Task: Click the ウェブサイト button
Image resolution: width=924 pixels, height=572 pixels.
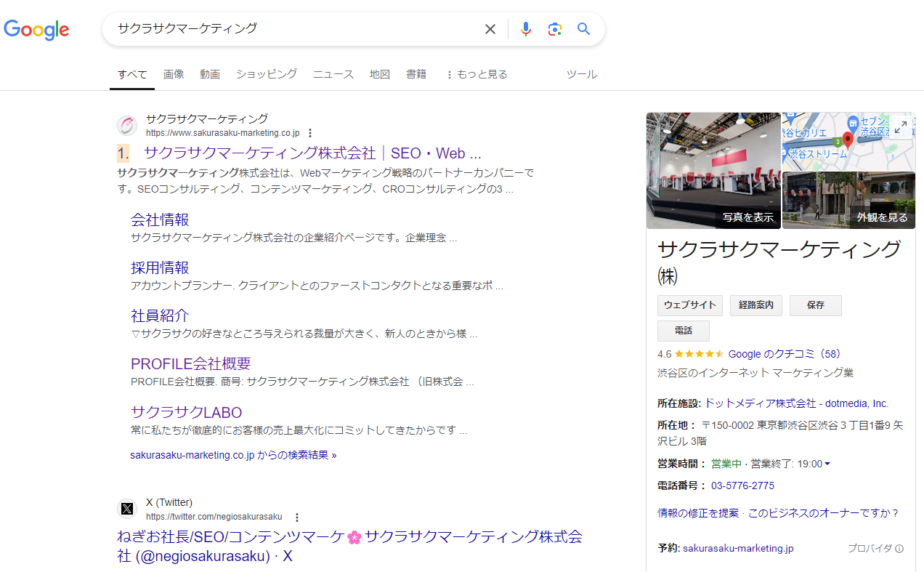Action: [x=690, y=305]
